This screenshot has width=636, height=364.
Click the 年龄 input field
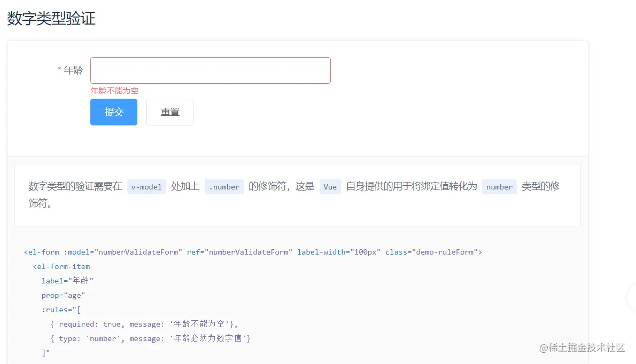point(210,70)
